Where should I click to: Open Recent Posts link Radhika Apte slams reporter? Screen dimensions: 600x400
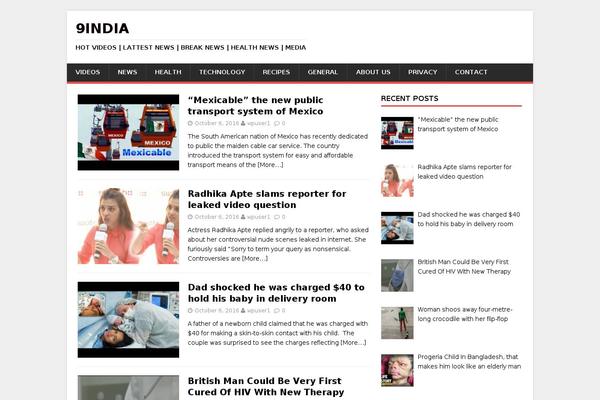[465, 172]
